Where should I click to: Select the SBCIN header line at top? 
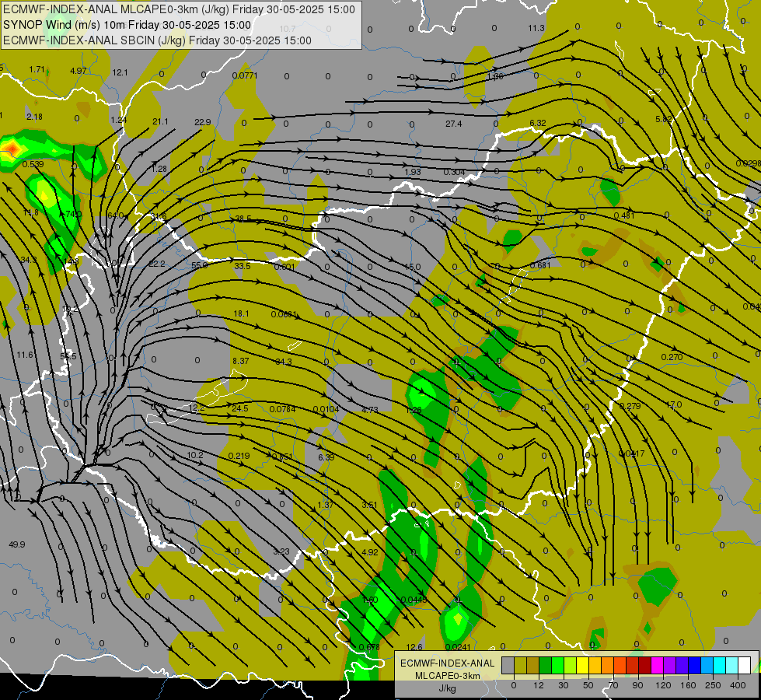[157, 40]
